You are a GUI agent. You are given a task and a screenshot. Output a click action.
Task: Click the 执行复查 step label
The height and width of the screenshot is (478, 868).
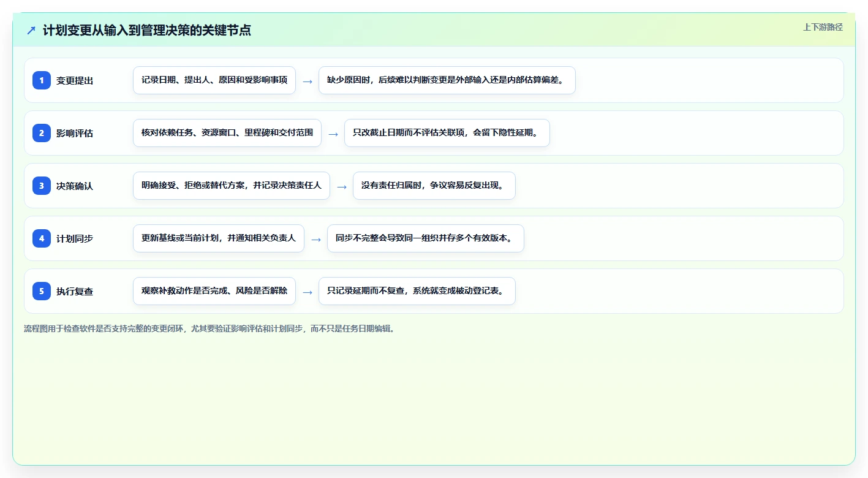click(75, 291)
